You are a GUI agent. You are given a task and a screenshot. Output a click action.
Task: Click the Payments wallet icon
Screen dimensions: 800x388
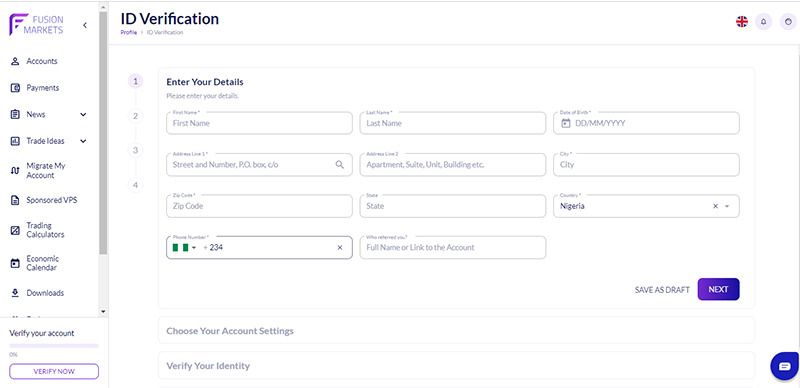pos(15,88)
